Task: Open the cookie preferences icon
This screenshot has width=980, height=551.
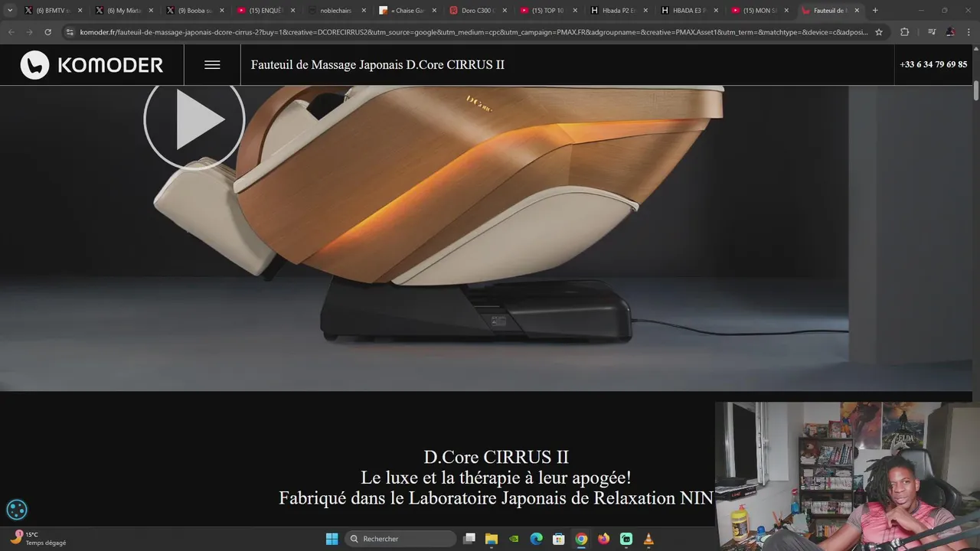Action: pyautogui.click(x=17, y=510)
